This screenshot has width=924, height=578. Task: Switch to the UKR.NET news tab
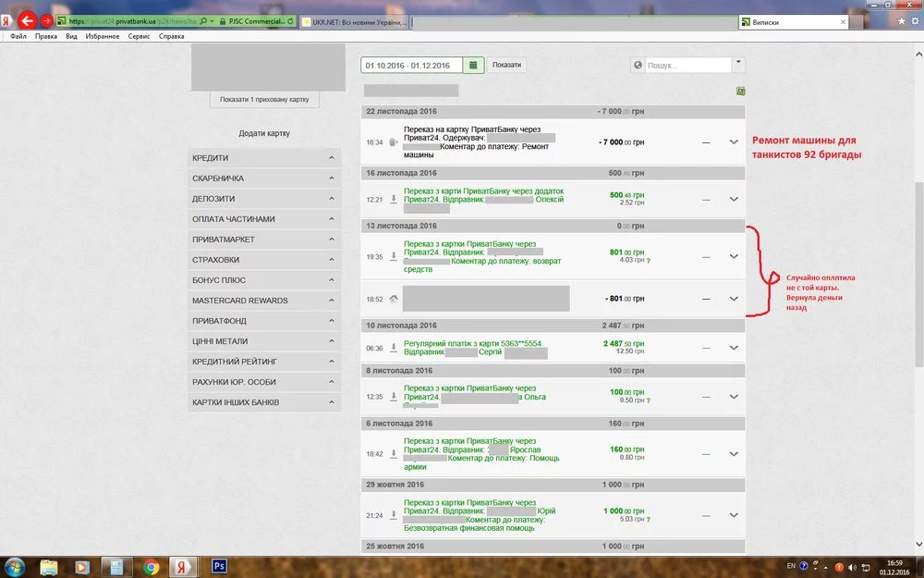pyautogui.click(x=354, y=22)
